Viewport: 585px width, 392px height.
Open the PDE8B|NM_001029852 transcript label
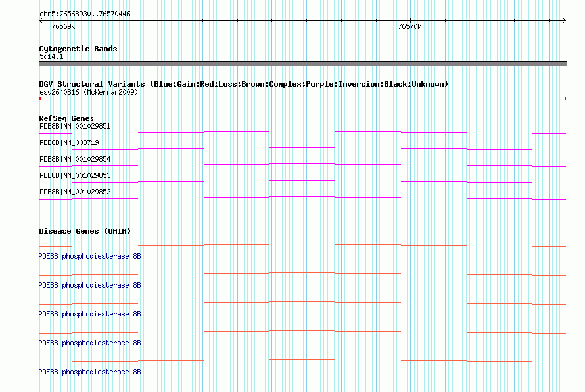(x=75, y=192)
